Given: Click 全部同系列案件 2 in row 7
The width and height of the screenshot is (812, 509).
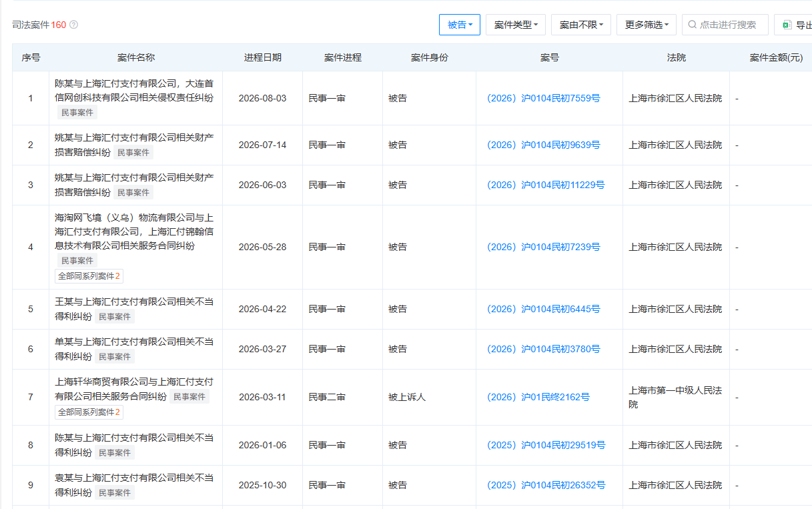Looking at the screenshot, I should point(89,412).
